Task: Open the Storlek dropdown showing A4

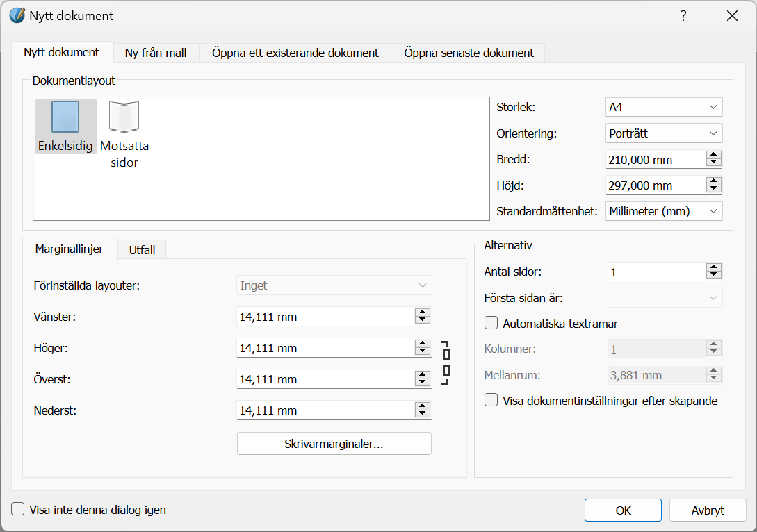Action: pos(664,107)
